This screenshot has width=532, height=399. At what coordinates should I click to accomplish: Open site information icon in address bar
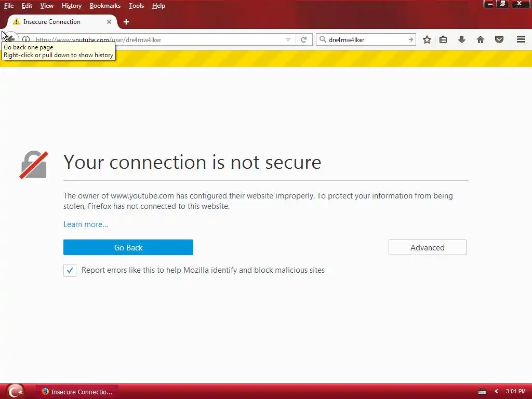click(x=26, y=39)
